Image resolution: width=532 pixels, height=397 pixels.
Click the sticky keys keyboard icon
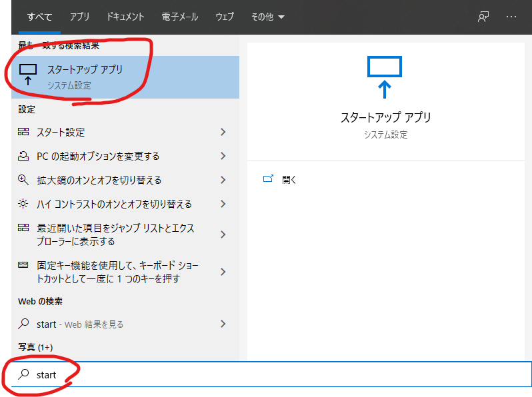23,265
